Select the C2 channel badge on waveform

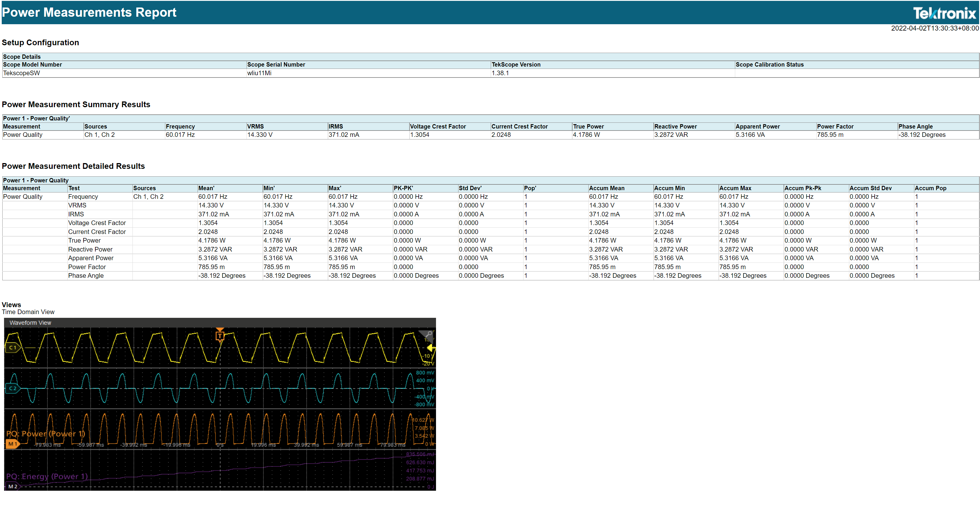[13, 388]
